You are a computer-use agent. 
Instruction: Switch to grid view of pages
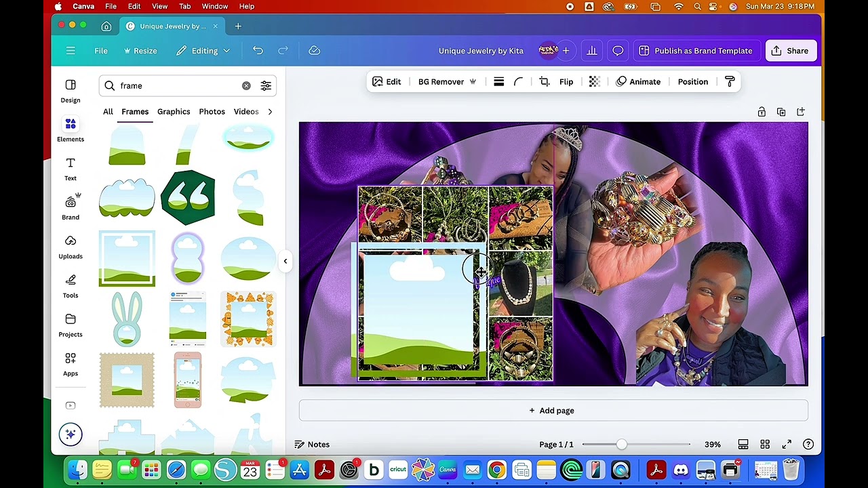pyautogui.click(x=765, y=445)
